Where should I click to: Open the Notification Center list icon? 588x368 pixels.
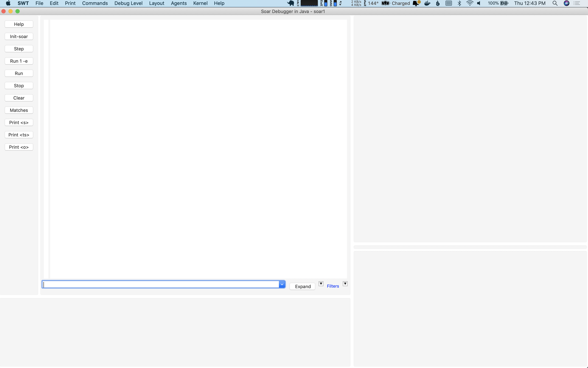click(577, 3)
